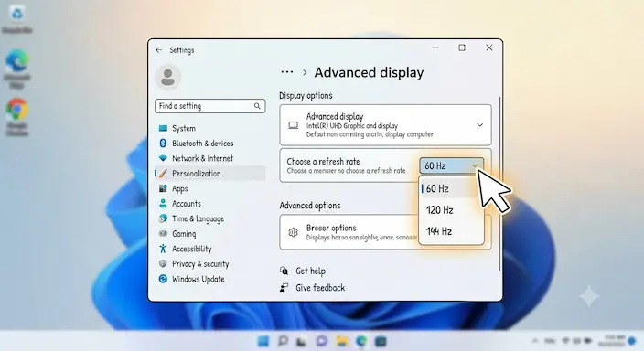Focus the Find a setting search box
The width and height of the screenshot is (644, 351).
tap(209, 106)
